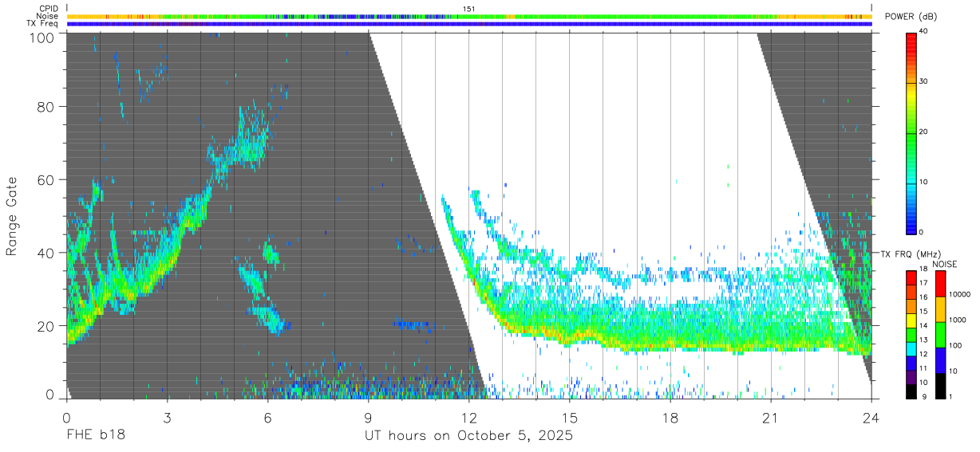
Task: Click the x-axis tick label '24'
Action: [x=871, y=417]
